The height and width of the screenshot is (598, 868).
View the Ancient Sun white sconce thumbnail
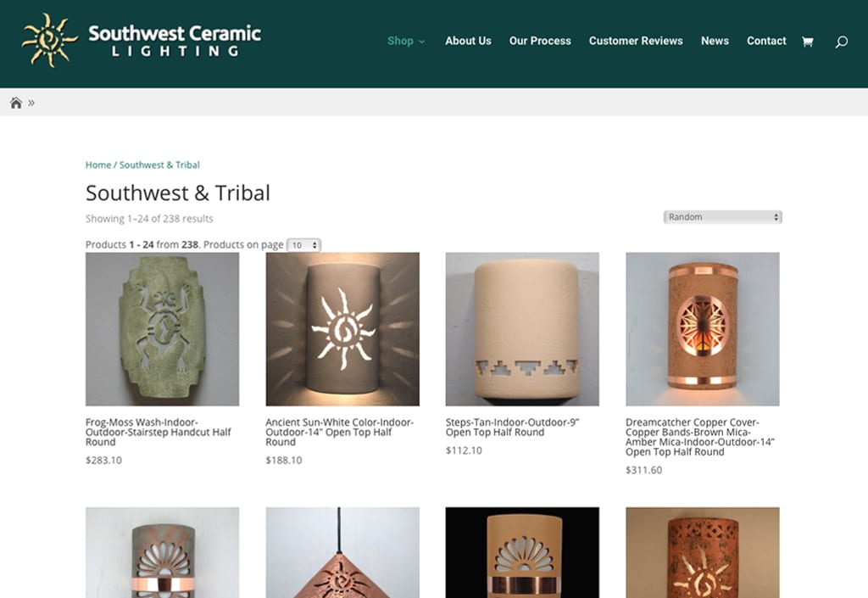point(342,329)
